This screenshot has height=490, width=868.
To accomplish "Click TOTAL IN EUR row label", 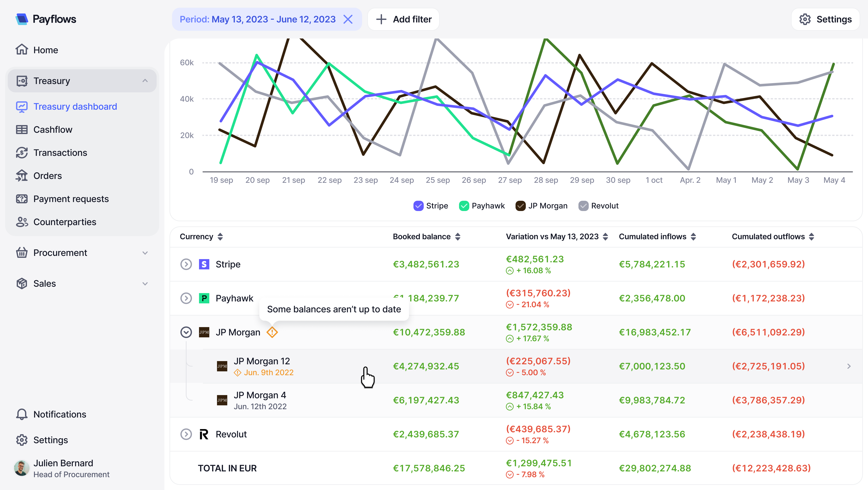I will 227,468.
